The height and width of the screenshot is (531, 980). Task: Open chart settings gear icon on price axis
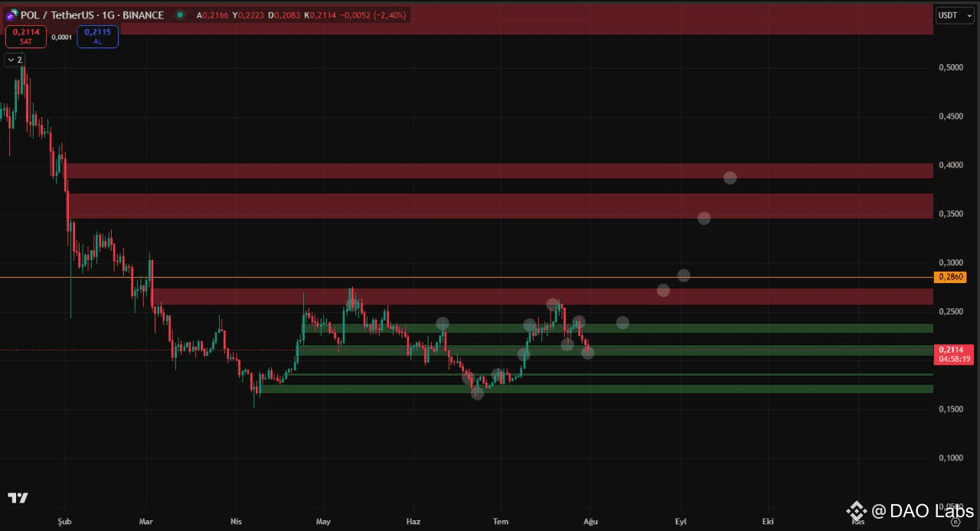coord(955,521)
